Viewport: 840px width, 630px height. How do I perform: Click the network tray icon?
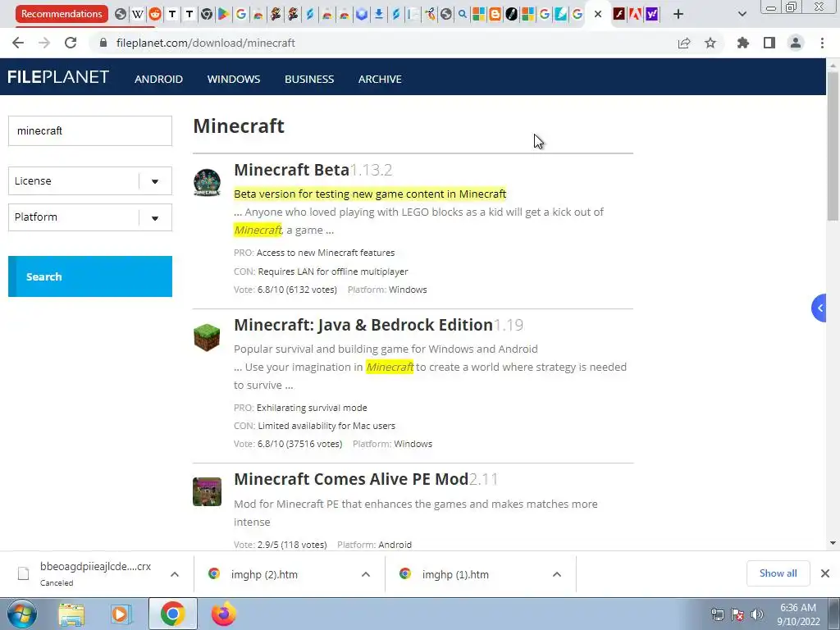(x=717, y=614)
